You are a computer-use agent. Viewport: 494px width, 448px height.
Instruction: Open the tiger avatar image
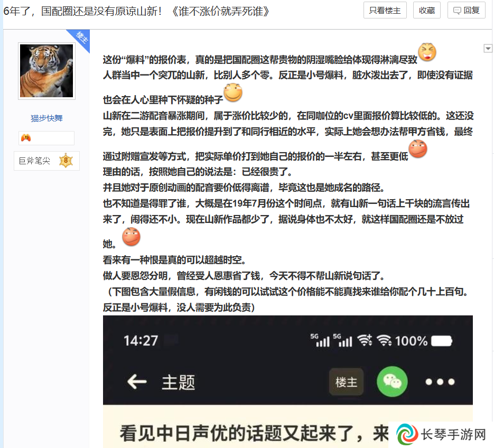(x=46, y=71)
